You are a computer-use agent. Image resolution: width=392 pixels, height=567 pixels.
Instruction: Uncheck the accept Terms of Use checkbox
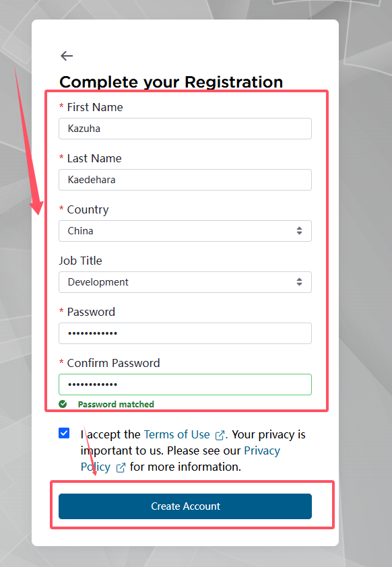click(64, 433)
